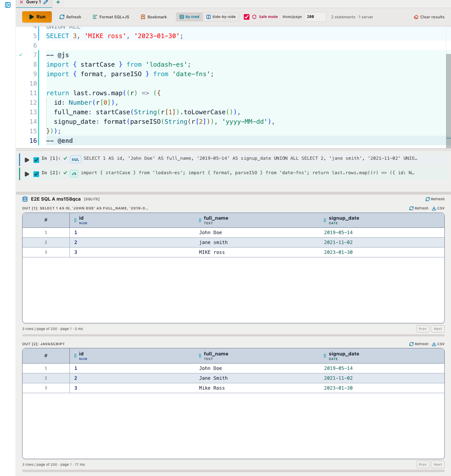Click 2023-01-30 in OUT [2] table
The width and height of the screenshot is (451, 476).
[338, 388]
